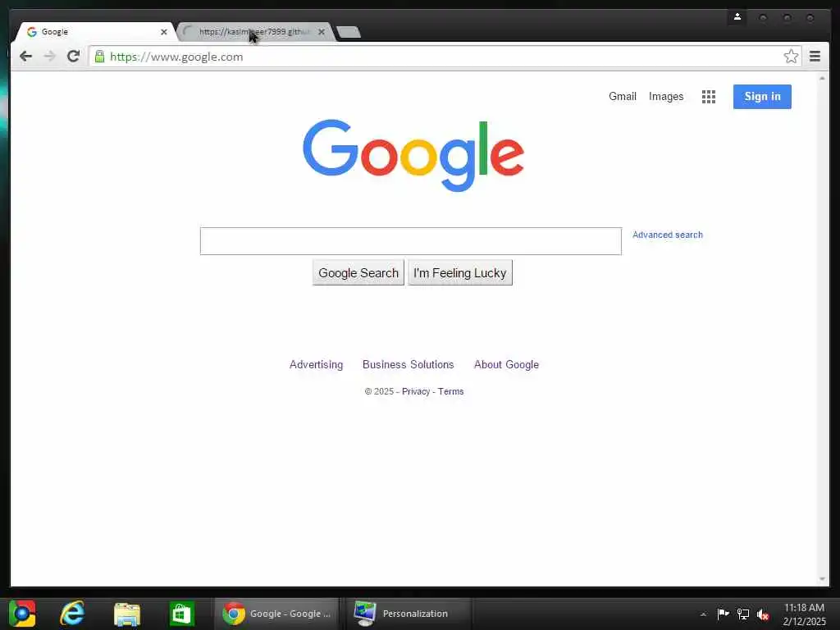
Task: Open the About Google link
Action: pyautogui.click(x=506, y=364)
